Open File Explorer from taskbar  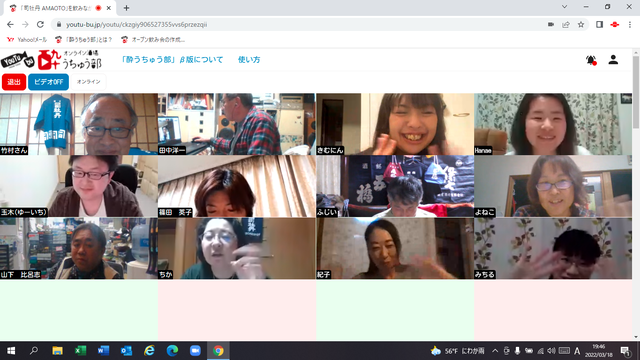[x=57, y=351]
